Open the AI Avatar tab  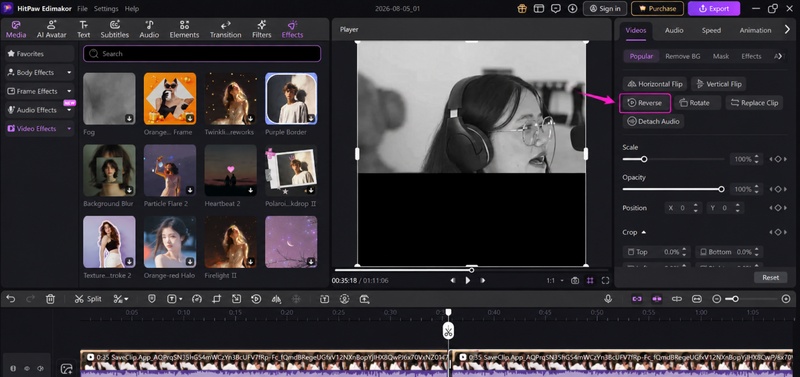click(x=52, y=30)
